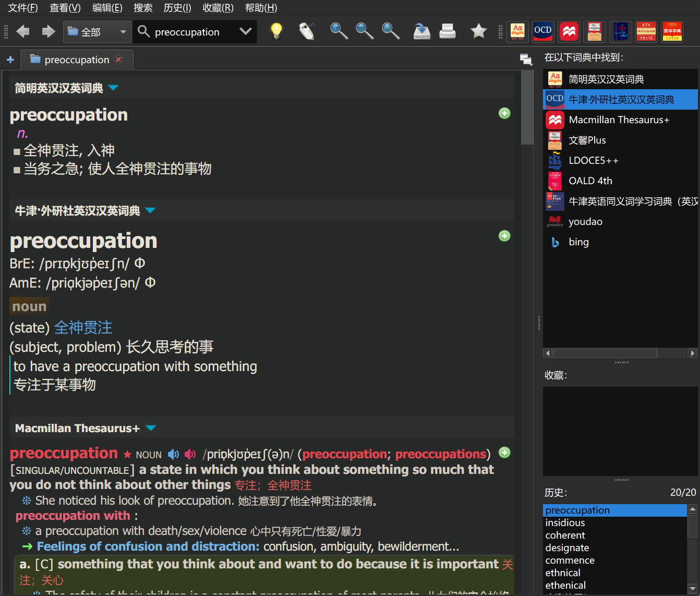This screenshot has height=596, width=700.
Task: Open Feelings of confusion and distraction link
Action: pos(148,546)
